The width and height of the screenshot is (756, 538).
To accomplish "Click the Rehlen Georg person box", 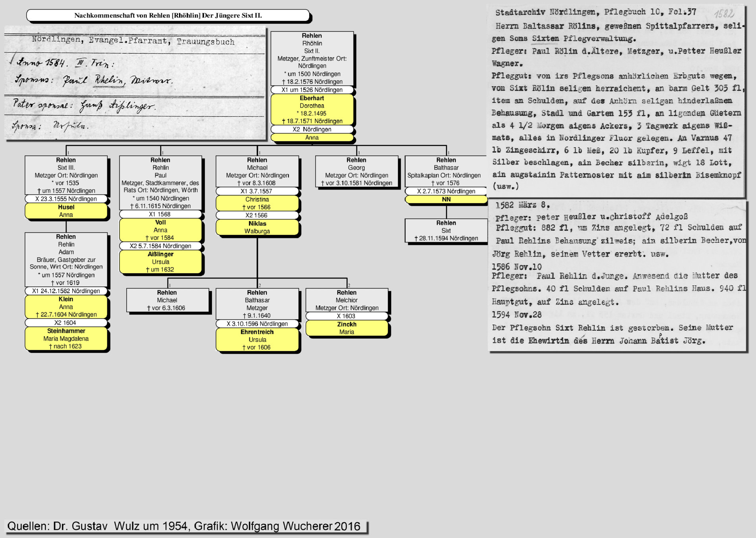I will (x=356, y=171).
